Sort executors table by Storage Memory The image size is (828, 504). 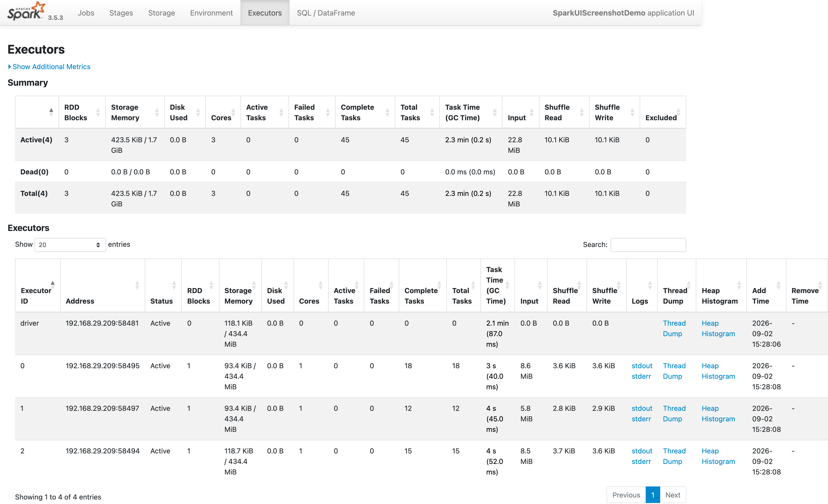tap(240, 286)
